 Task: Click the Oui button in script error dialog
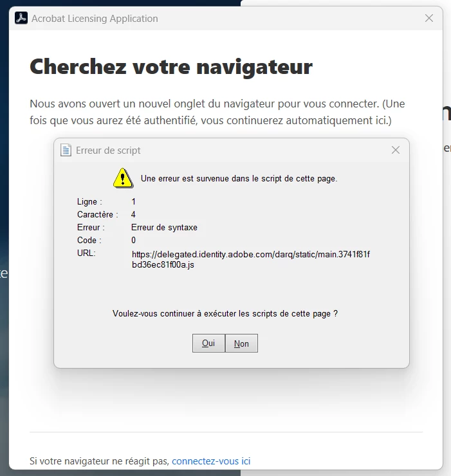(208, 343)
